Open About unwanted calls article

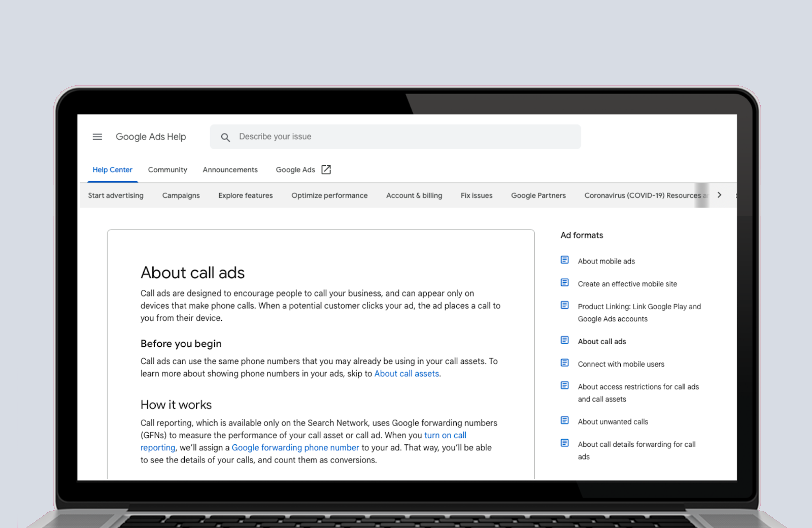coord(613,422)
